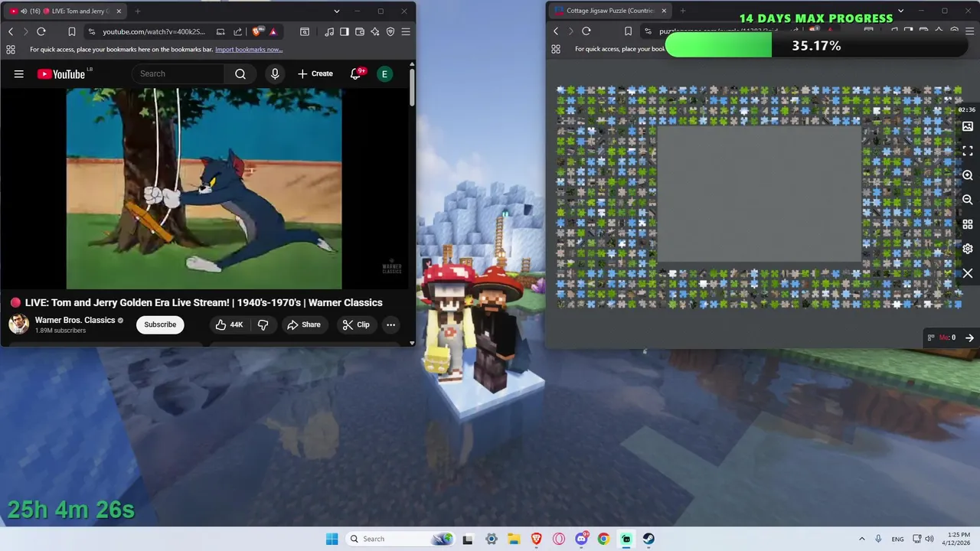Arrange puzzle pieces with the grid icon
The height and width of the screenshot is (551, 980).
968,224
